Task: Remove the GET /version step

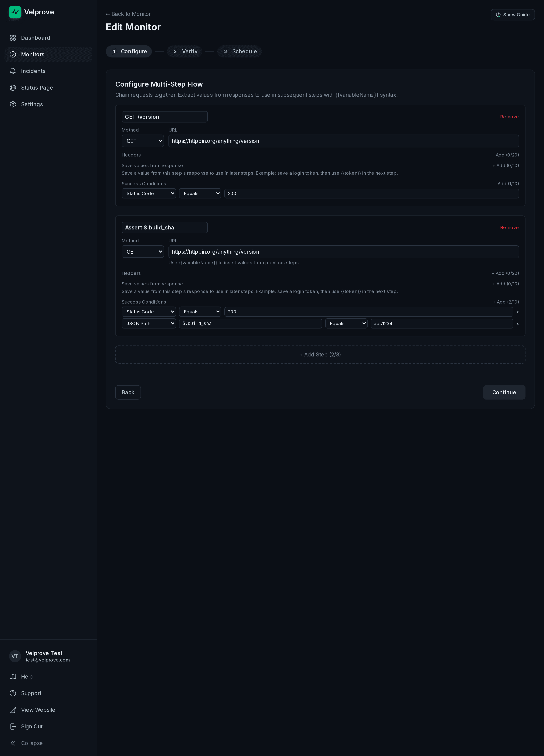Action: pos(509,117)
